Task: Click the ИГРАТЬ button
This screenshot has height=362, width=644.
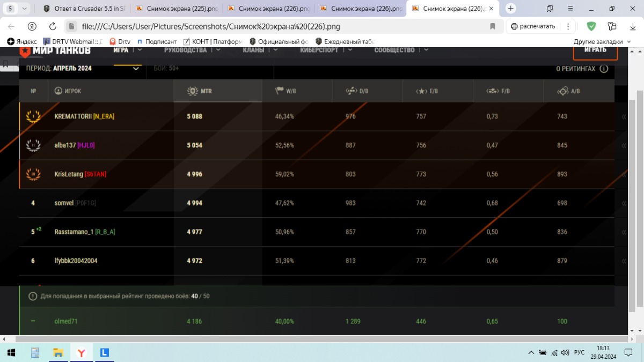Action: (595, 50)
